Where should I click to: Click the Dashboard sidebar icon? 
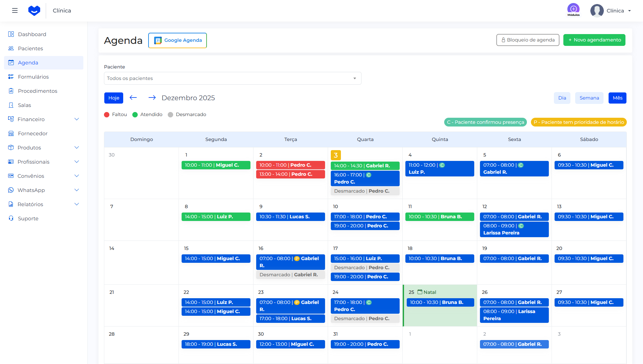coord(11,34)
